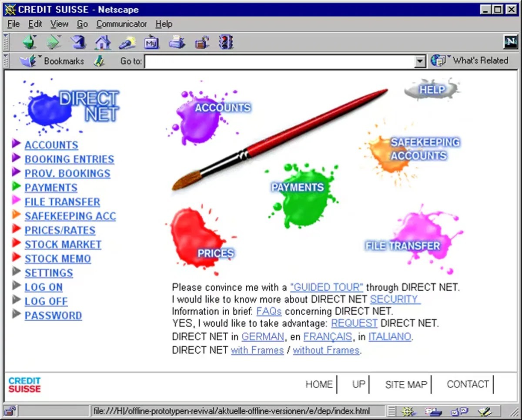Open Navigator from status component bar
Image resolution: width=522 pixels, height=420 pixels.
[x=408, y=410]
